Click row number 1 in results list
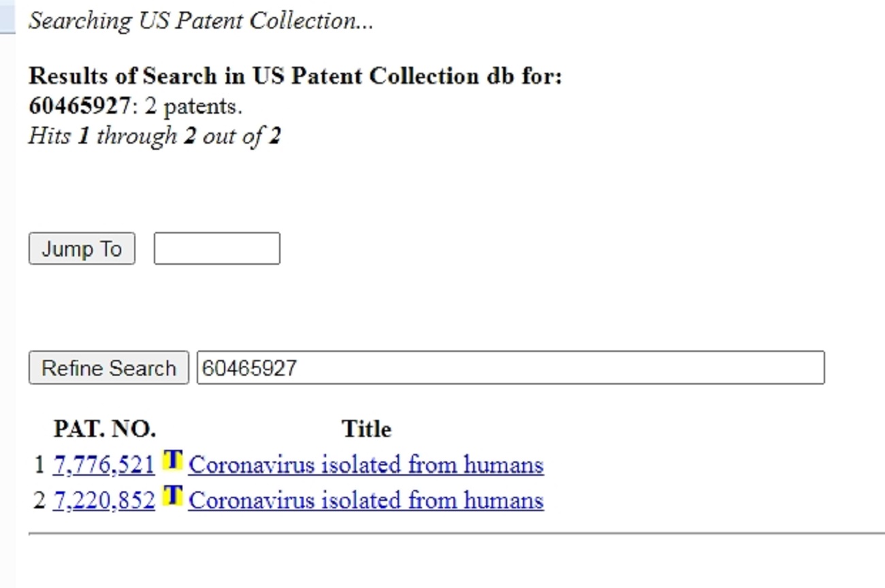 coord(39,465)
